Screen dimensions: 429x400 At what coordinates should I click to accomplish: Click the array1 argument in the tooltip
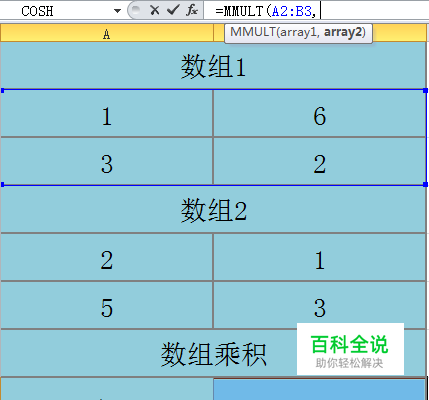(299, 32)
